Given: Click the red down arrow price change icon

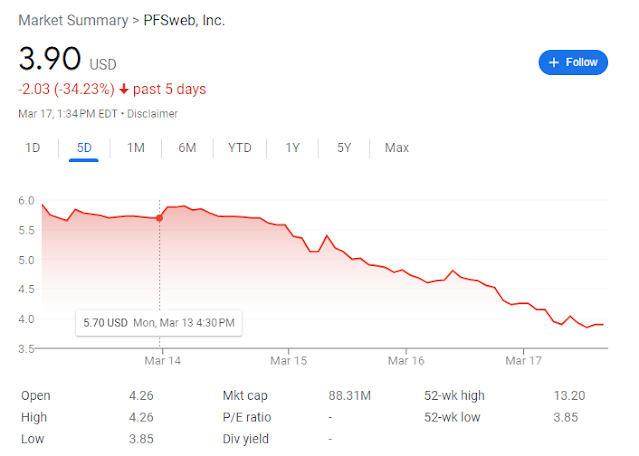Looking at the screenshot, I should pos(124,89).
